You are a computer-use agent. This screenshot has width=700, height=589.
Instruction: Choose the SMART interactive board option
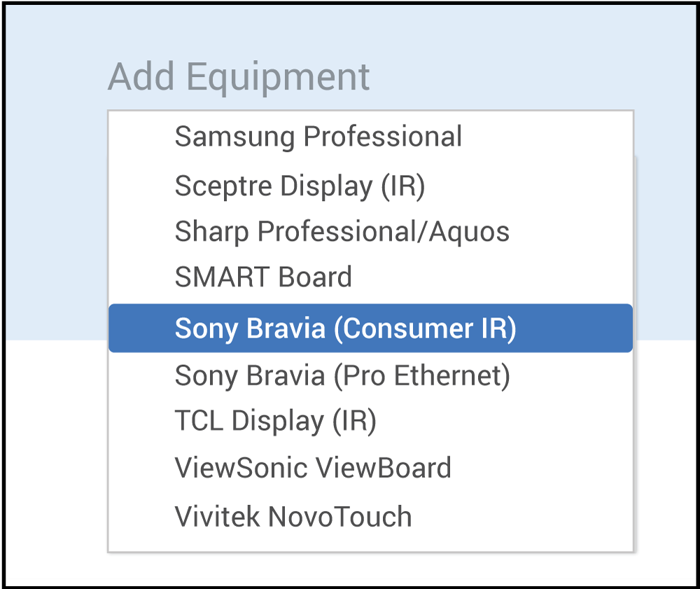263,277
